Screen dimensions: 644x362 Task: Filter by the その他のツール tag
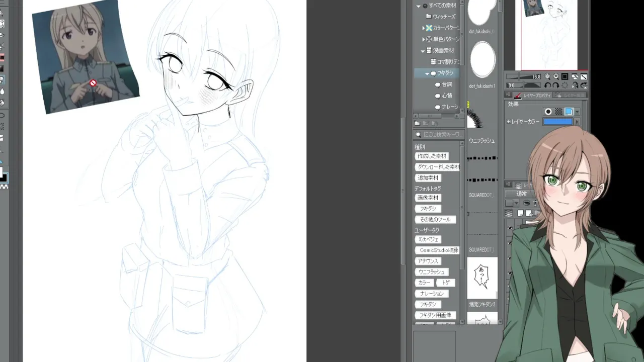tap(436, 220)
